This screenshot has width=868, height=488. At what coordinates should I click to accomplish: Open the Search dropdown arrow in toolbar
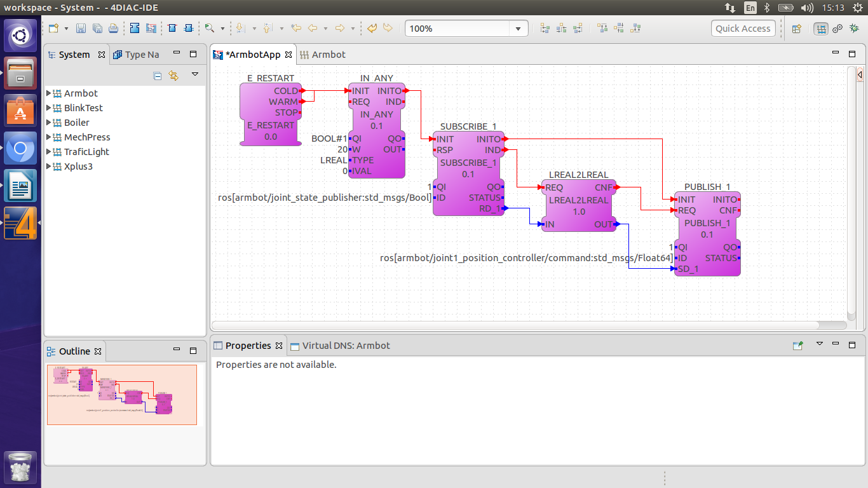tap(222, 29)
